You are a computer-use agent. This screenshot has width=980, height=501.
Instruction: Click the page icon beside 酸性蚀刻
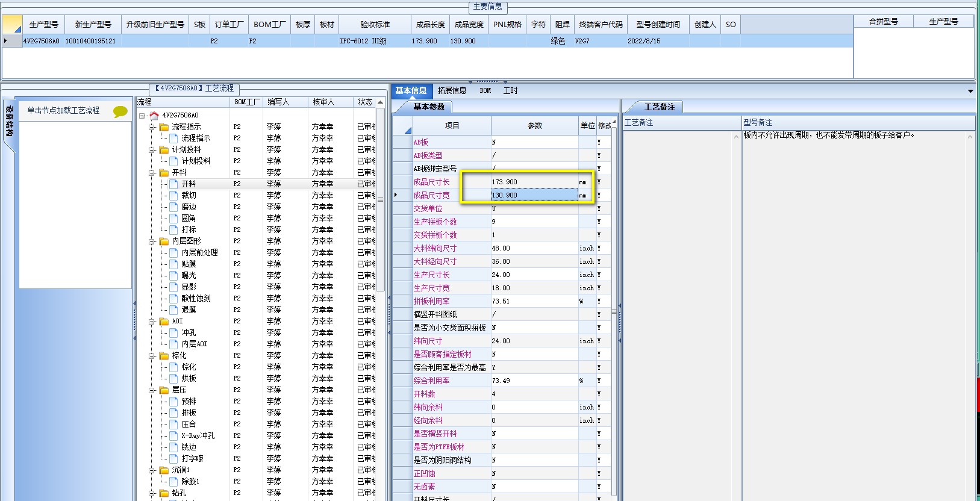[173, 298]
